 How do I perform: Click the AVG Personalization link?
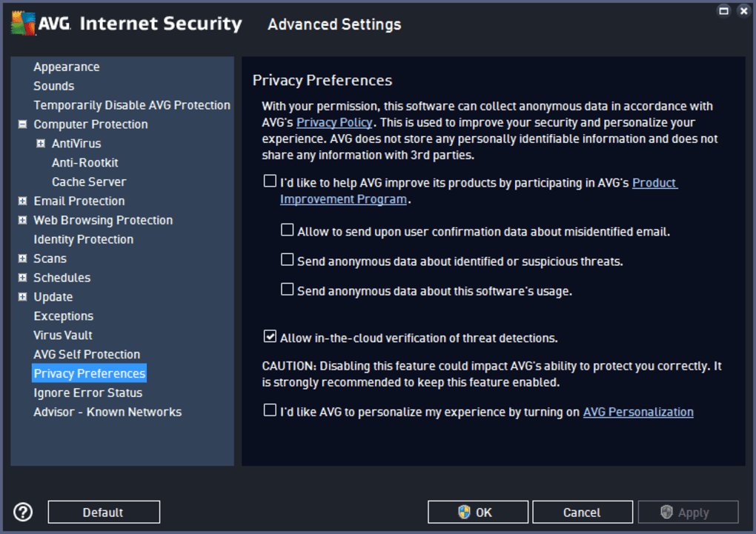(x=638, y=412)
